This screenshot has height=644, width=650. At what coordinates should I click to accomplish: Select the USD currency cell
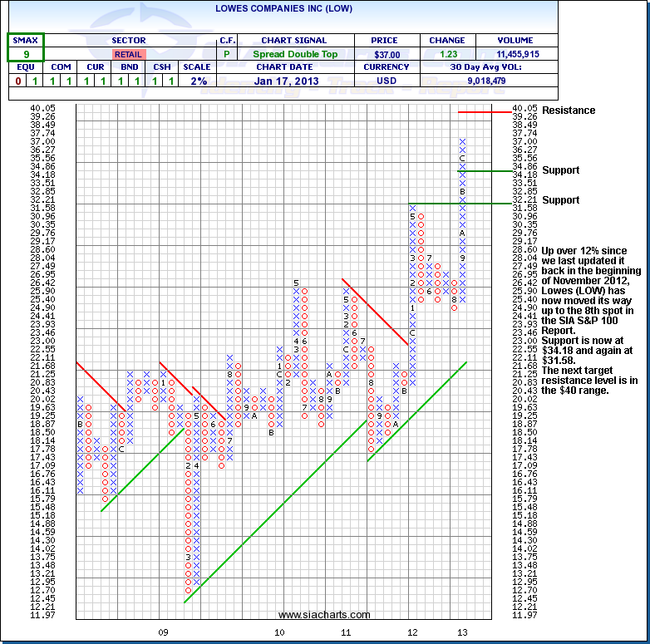point(387,81)
